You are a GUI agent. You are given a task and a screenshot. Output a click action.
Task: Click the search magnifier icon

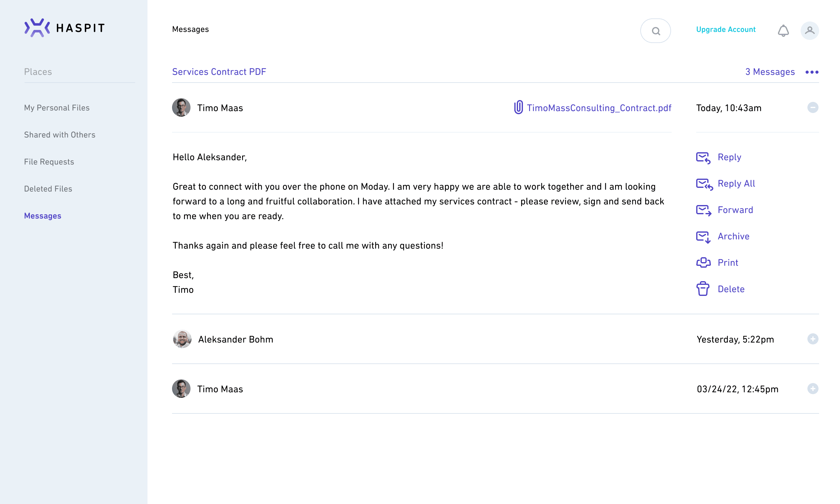(655, 31)
